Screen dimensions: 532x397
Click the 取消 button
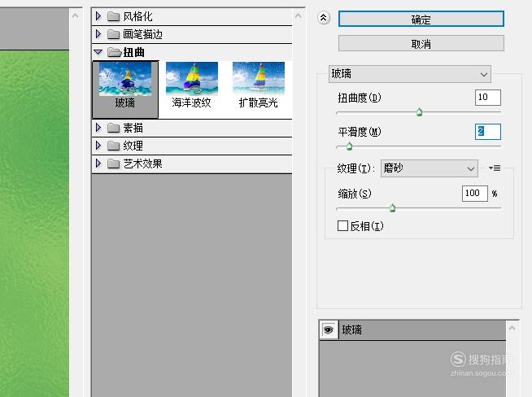(421, 43)
